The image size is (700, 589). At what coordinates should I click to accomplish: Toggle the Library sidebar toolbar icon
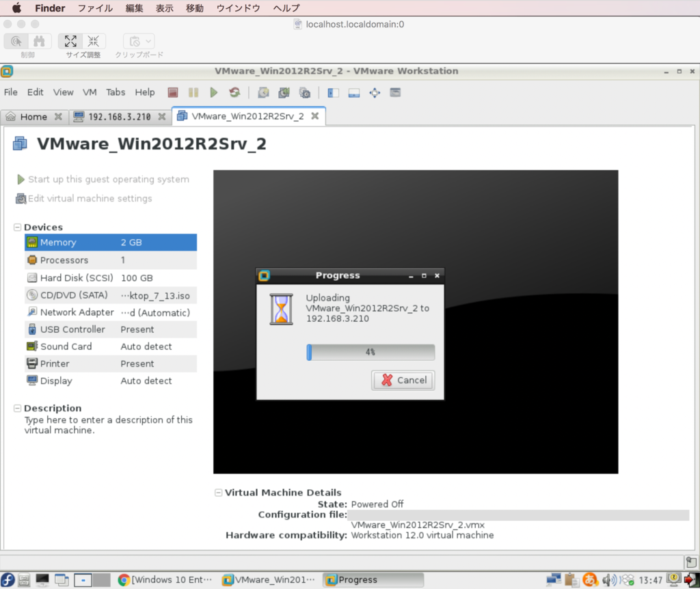point(333,92)
